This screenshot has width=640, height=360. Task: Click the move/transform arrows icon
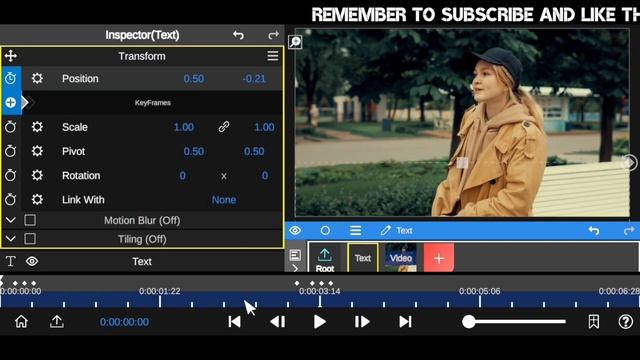(11, 56)
